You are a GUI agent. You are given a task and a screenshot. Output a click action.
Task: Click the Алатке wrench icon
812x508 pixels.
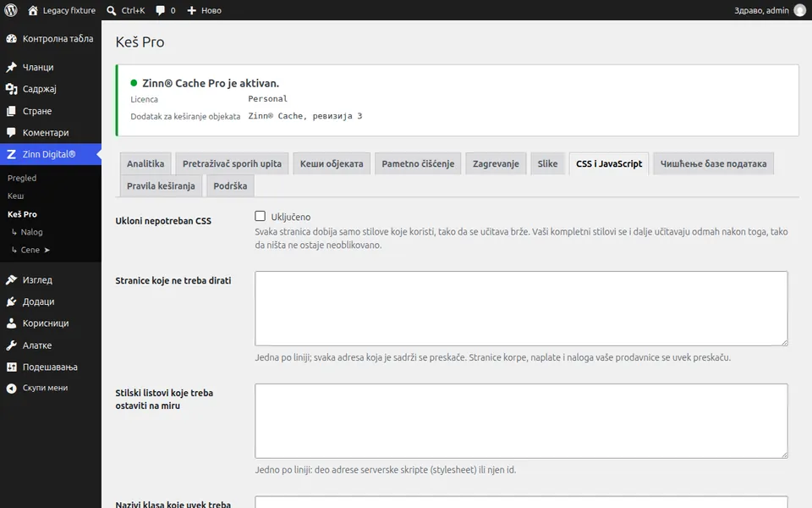pyautogui.click(x=11, y=345)
